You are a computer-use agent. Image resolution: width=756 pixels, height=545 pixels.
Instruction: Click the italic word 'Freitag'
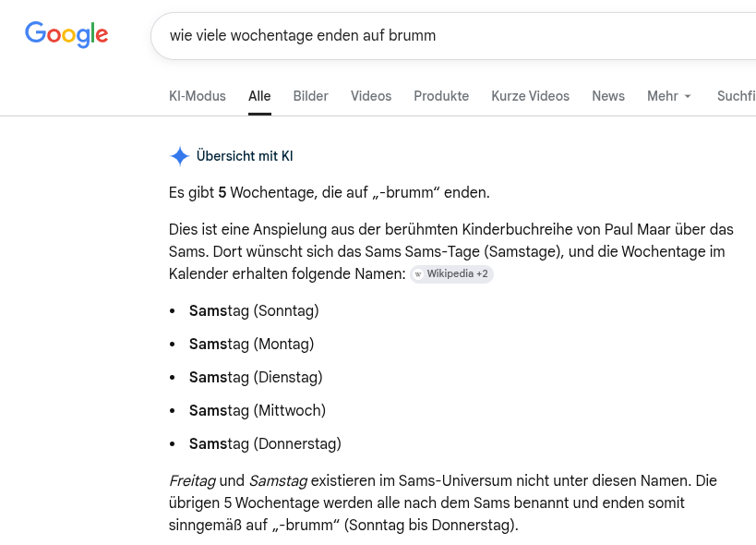(x=192, y=481)
